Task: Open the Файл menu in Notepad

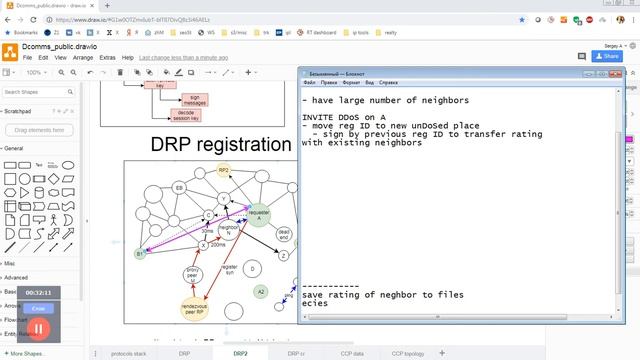Action: [309, 82]
